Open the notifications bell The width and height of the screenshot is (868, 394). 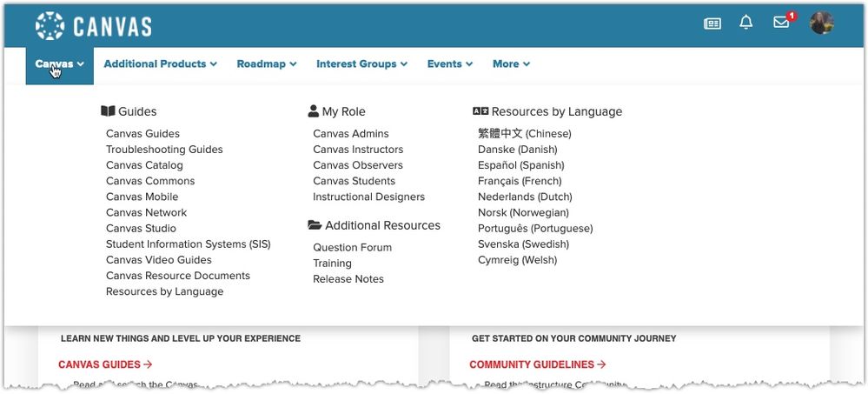click(x=746, y=23)
